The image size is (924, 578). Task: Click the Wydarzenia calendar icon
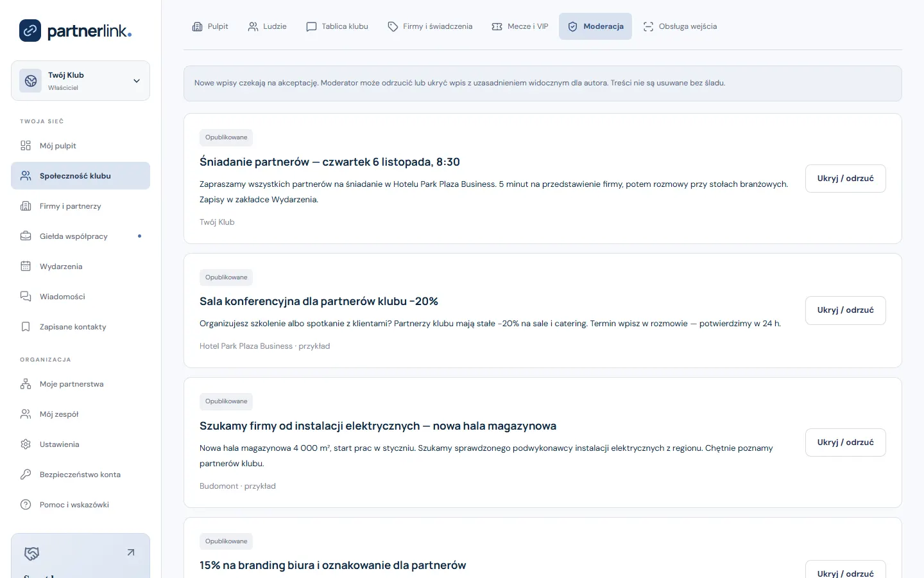(26, 267)
